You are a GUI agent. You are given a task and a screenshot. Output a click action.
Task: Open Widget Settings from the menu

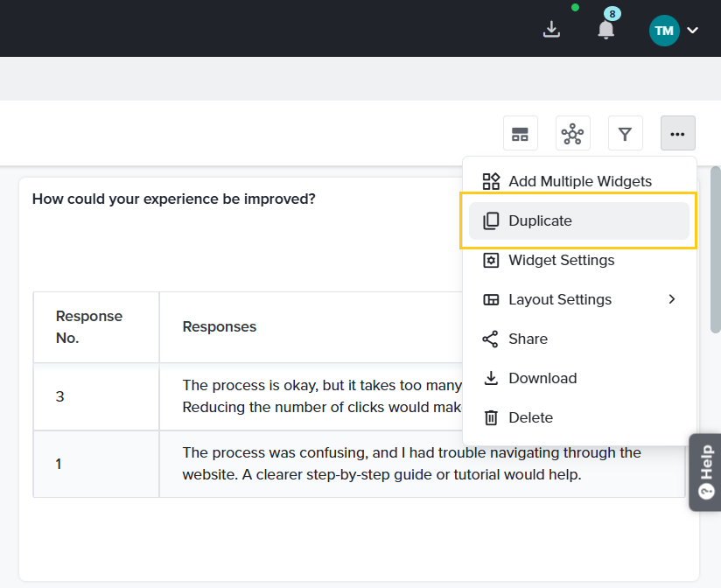pos(579,260)
